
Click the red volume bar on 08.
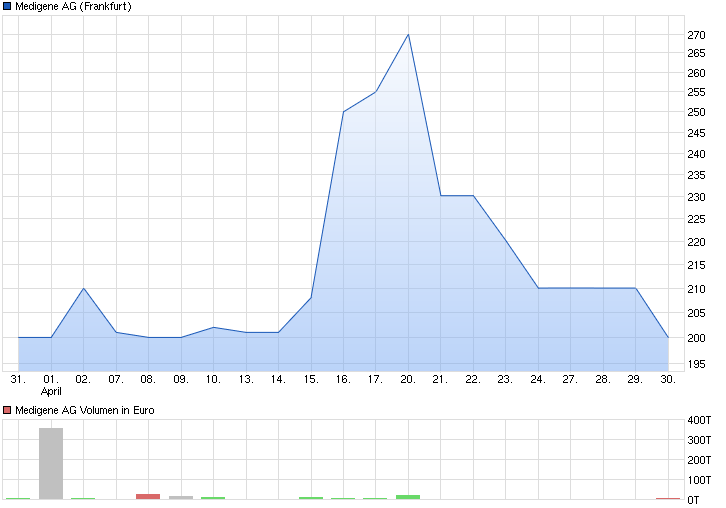[x=148, y=496]
